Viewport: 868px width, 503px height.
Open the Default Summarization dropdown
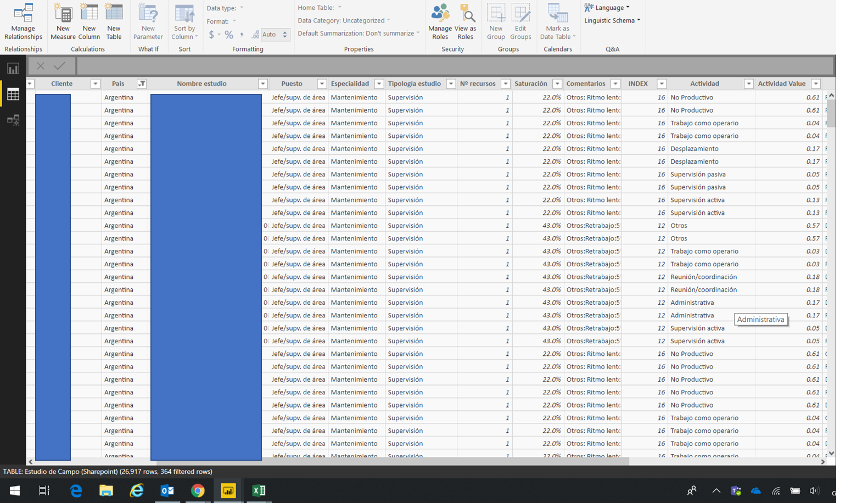point(359,33)
